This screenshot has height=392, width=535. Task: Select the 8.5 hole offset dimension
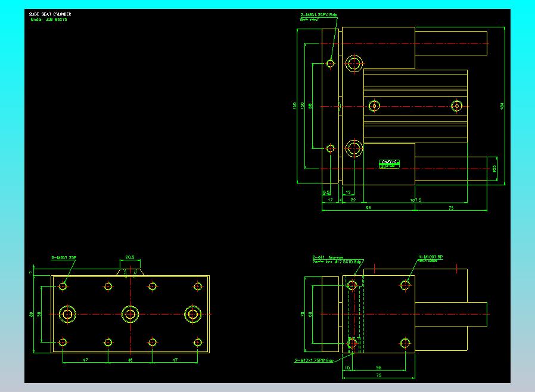326,192
